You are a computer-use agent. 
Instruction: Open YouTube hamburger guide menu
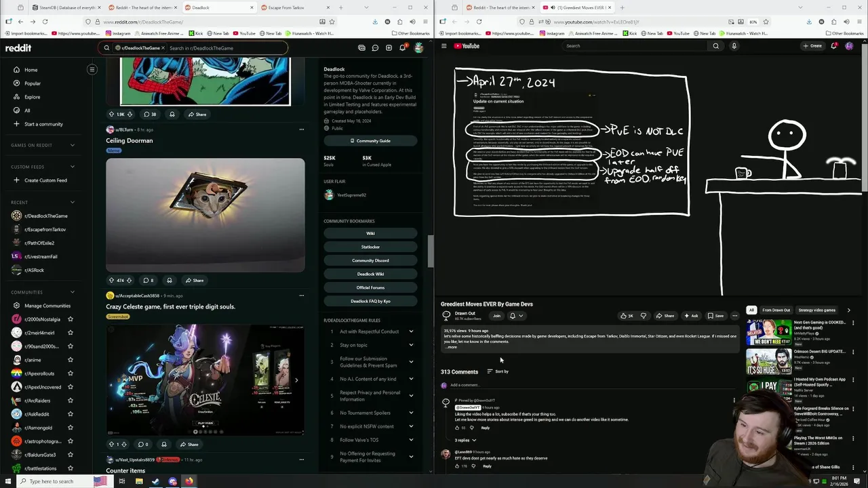(444, 46)
